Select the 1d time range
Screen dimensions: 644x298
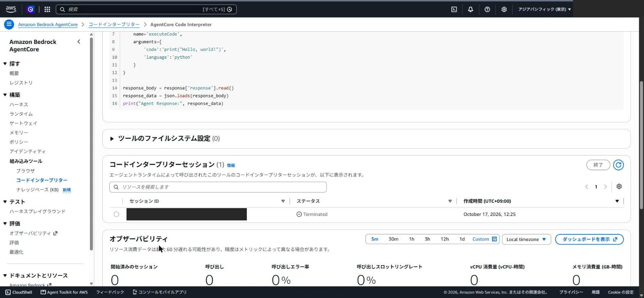(462, 239)
